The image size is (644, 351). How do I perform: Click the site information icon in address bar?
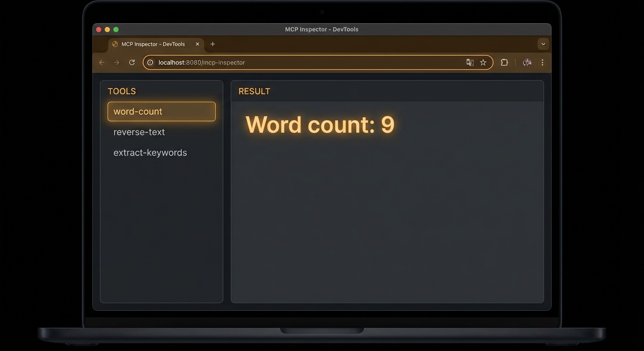150,62
